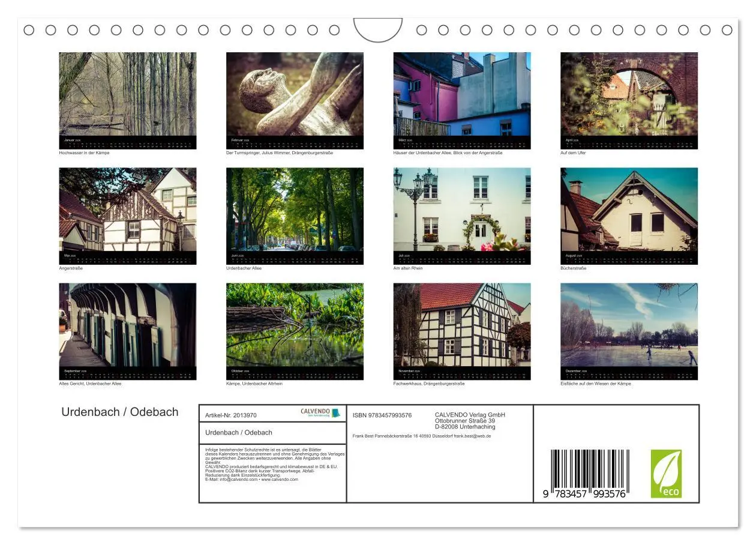The image size is (756, 545).
Task: Click the calendar hanger notch at top
Action: [377, 29]
